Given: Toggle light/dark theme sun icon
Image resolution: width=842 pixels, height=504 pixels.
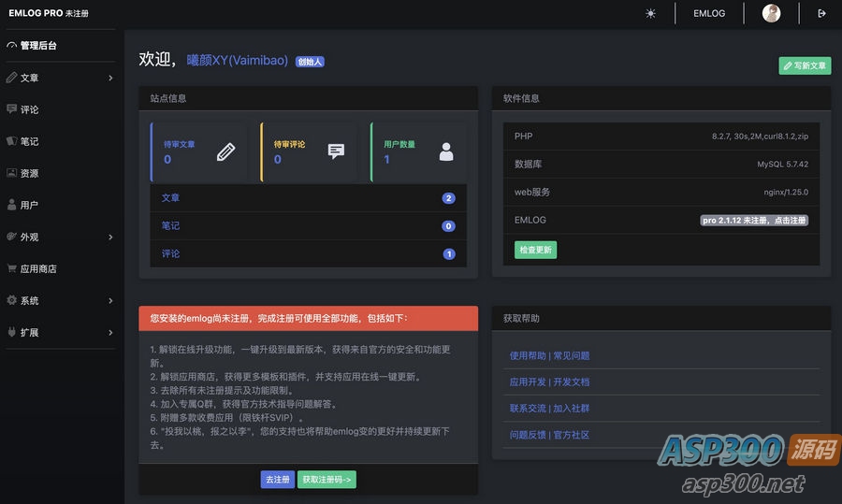Looking at the screenshot, I should (x=651, y=13).
